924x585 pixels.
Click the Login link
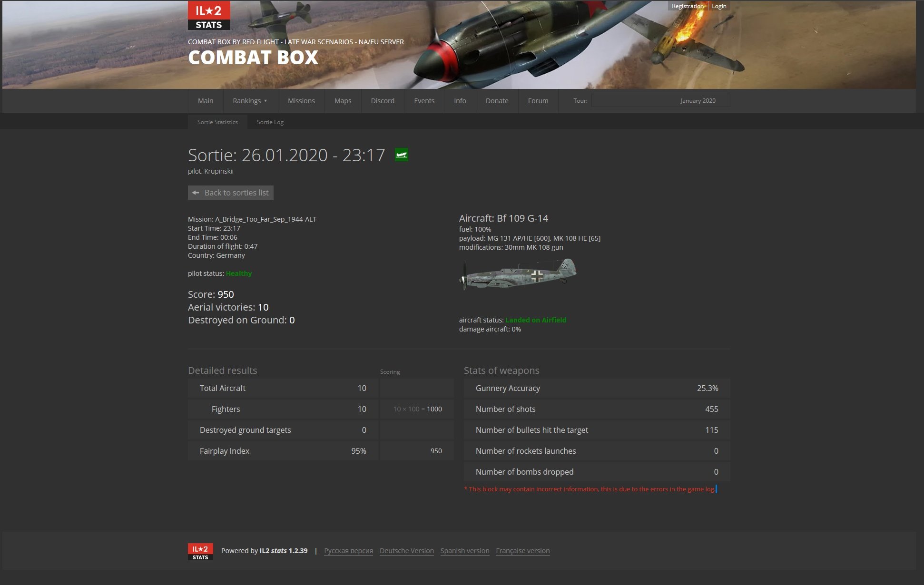[x=718, y=6]
